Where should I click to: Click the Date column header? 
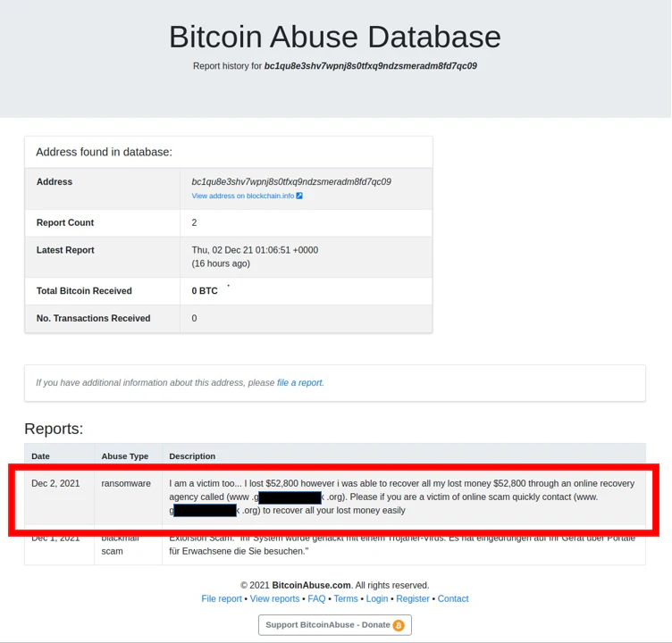(41, 456)
